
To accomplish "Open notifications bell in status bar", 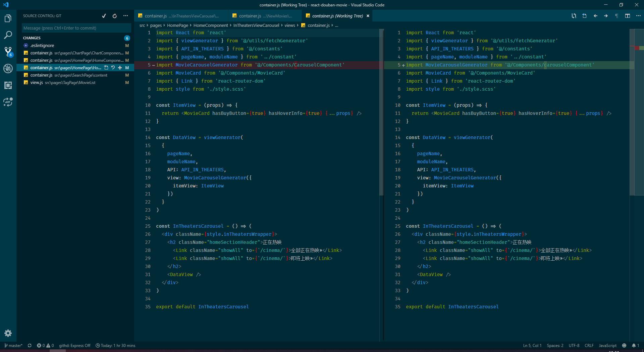I will tap(636, 345).
